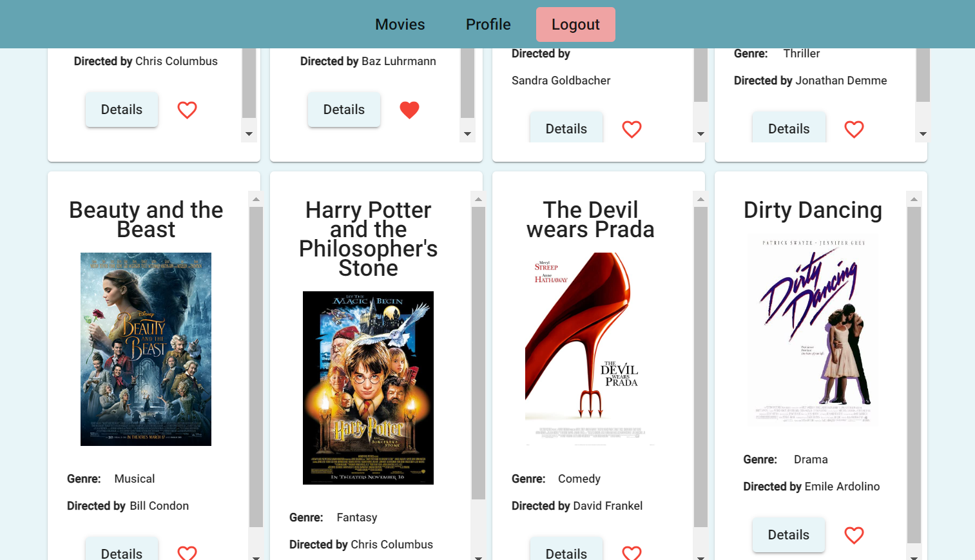Click the Harry Potter poster image
This screenshot has width=975, height=560.
368,388
